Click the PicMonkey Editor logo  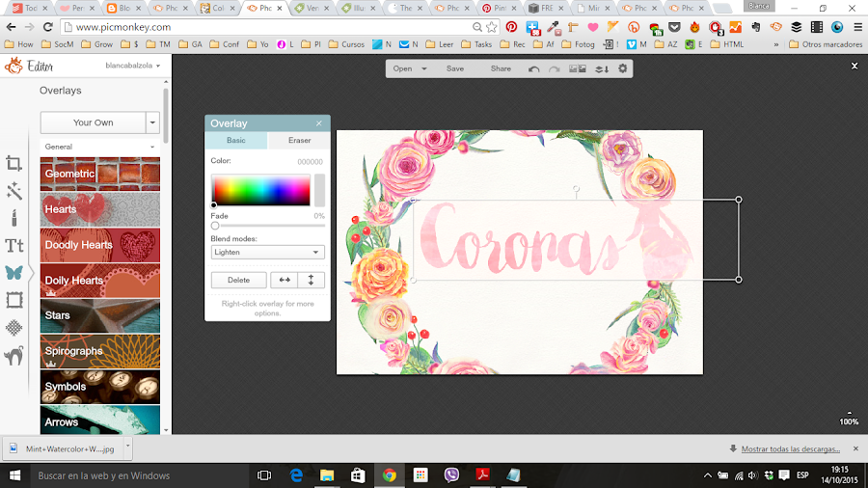29,67
